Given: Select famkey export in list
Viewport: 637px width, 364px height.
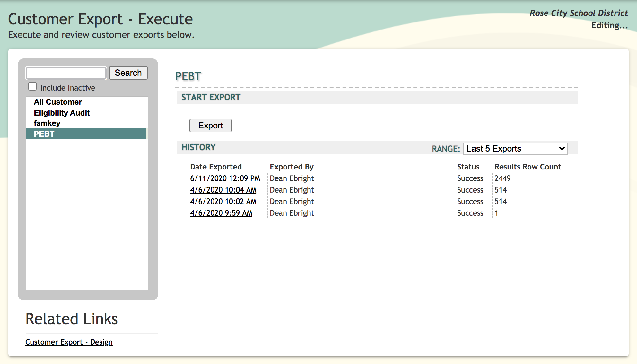Looking at the screenshot, I should click(x=47, y=123).
